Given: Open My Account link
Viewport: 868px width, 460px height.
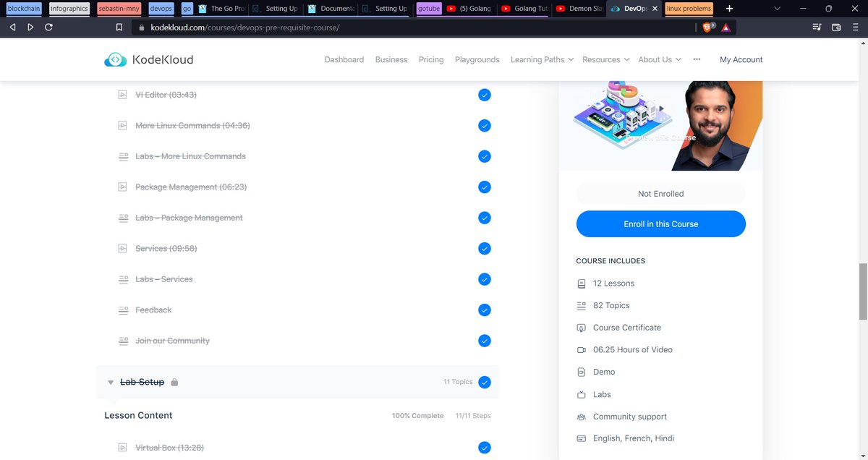Looking at the screenshot, I should pyautogui.click(x=741, y=59).
